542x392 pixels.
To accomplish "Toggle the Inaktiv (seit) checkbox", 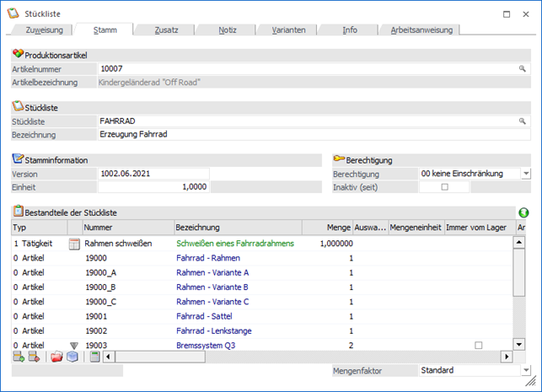I will click(x=444, y=187).
